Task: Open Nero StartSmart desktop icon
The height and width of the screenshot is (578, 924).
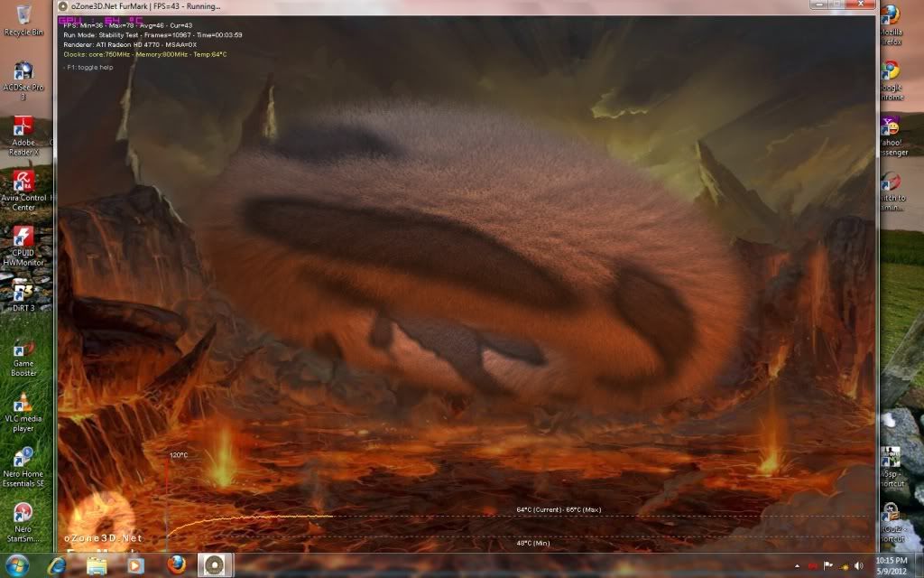Action: [x=23, y=523]
